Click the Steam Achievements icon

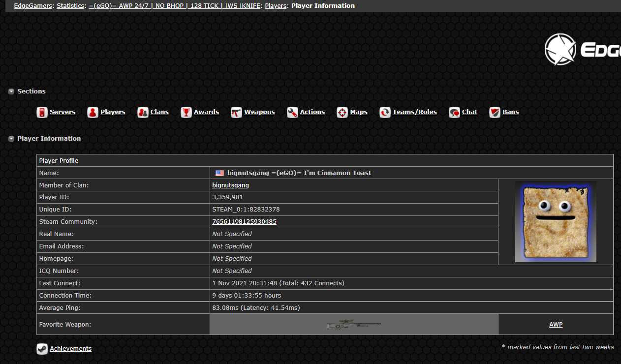point(42,349)
